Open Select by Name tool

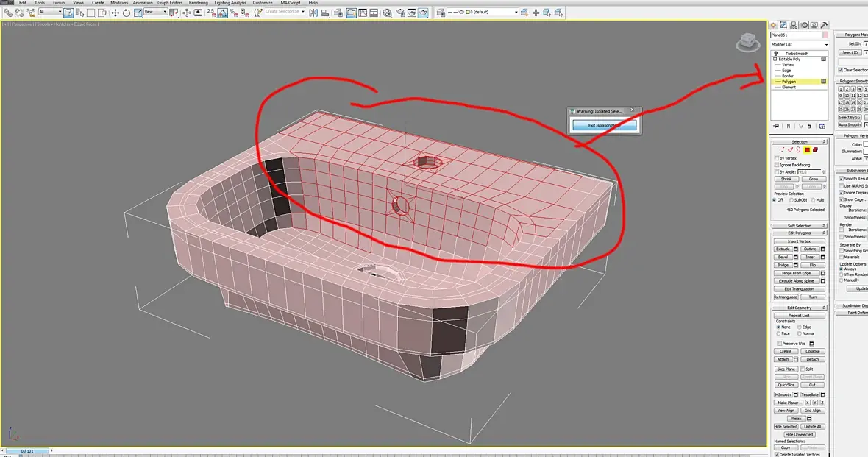click(79, 13)
